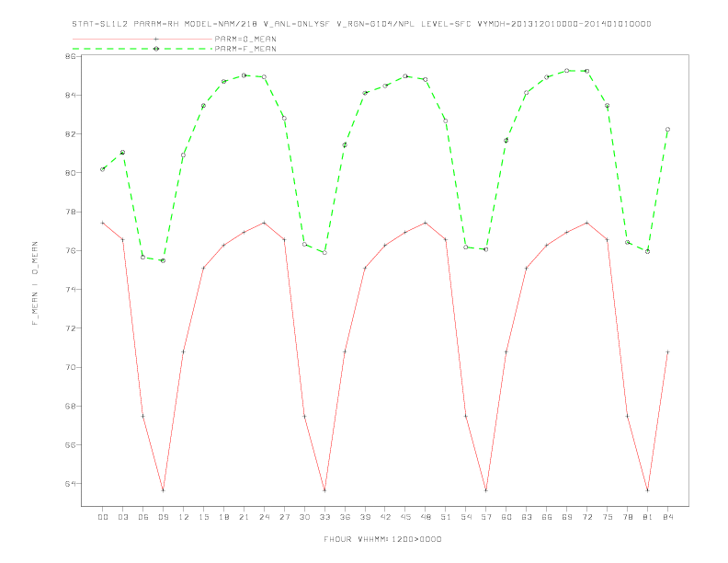Click the red O_MEAN minimum at hour 09
Image resolution: width=728 pixels, height=563 pixels.
tap(163, 490)
